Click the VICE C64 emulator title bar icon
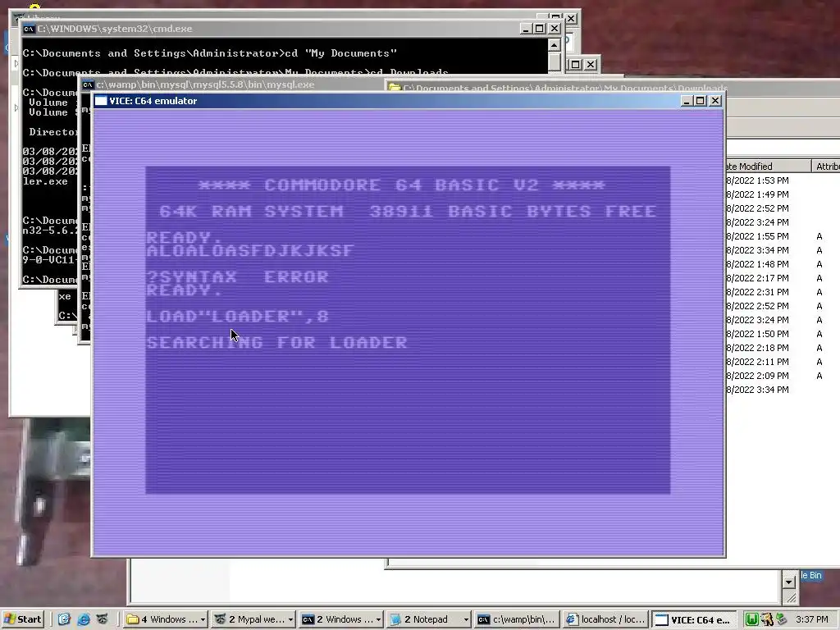 [x=101, y=101]
